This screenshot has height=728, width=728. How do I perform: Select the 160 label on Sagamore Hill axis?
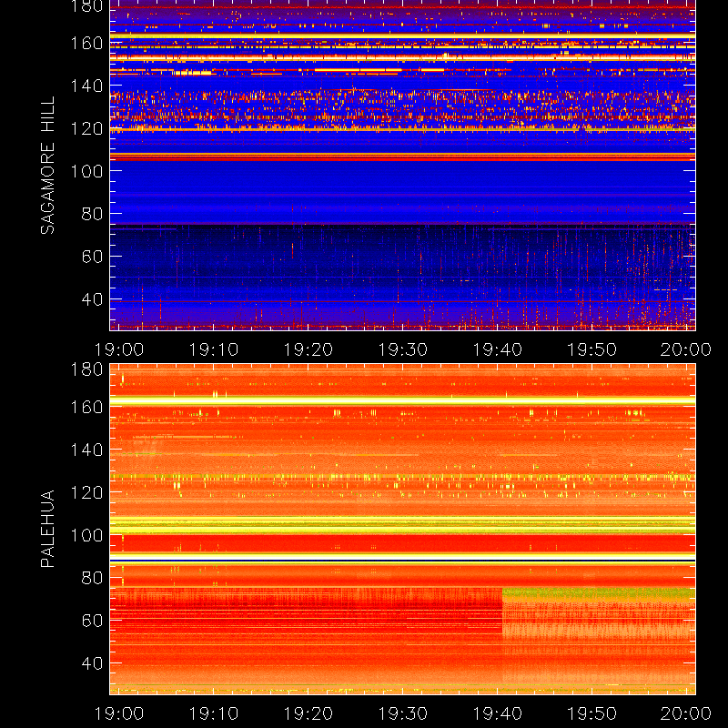pyautogui.click(x=86, y=43)
